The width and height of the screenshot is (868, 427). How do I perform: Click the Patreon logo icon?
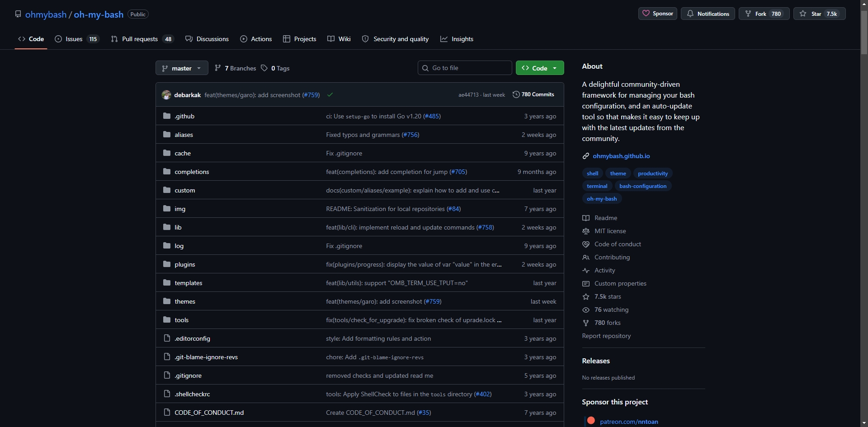pos(591,421)
